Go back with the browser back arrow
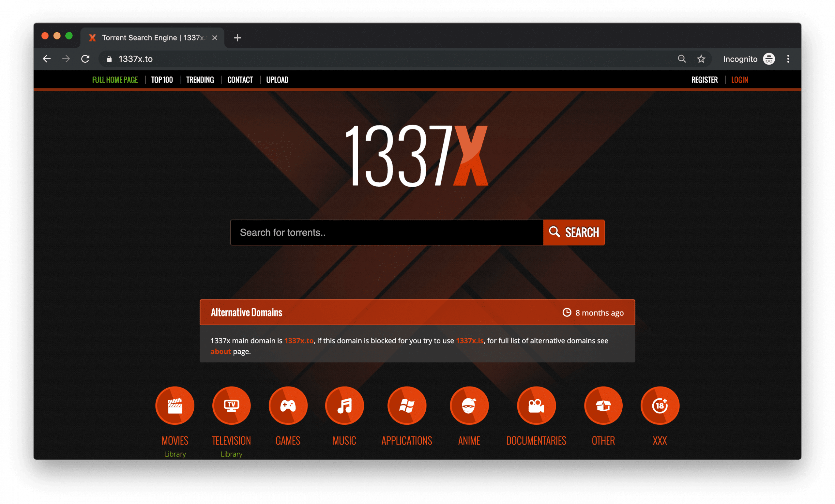 pos(47,59)
